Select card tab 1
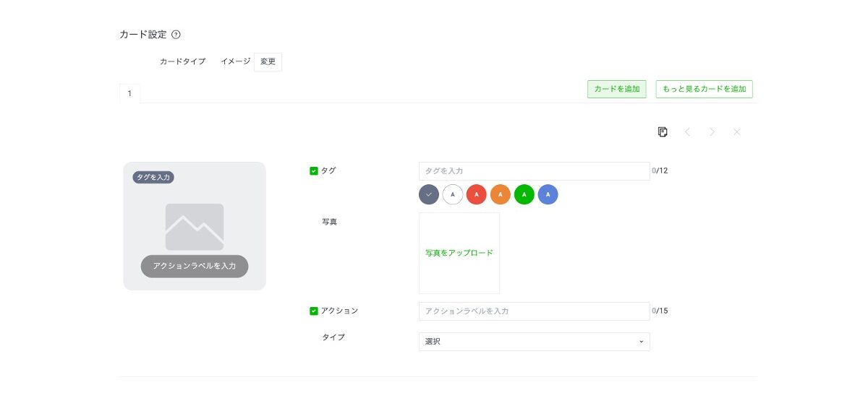This screenshot has width=868, height=393. (129, 93)
